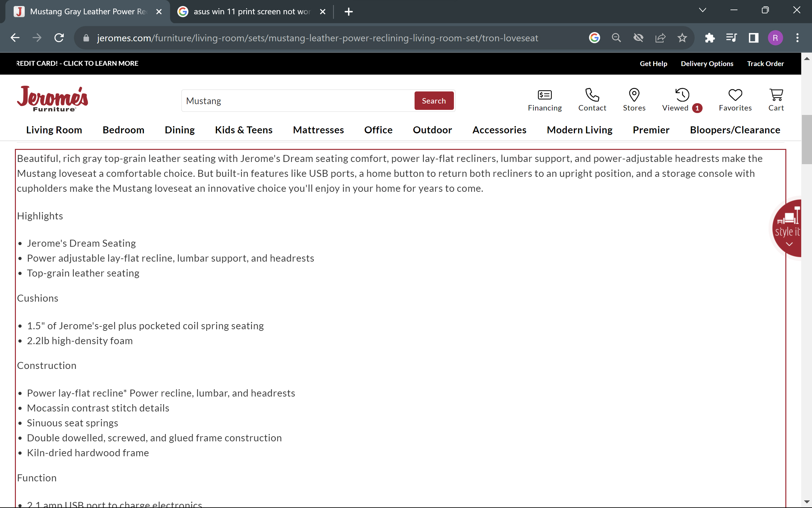Open the Office menu
The height and width of the screenshot is (508, 812).
[378, 130]
